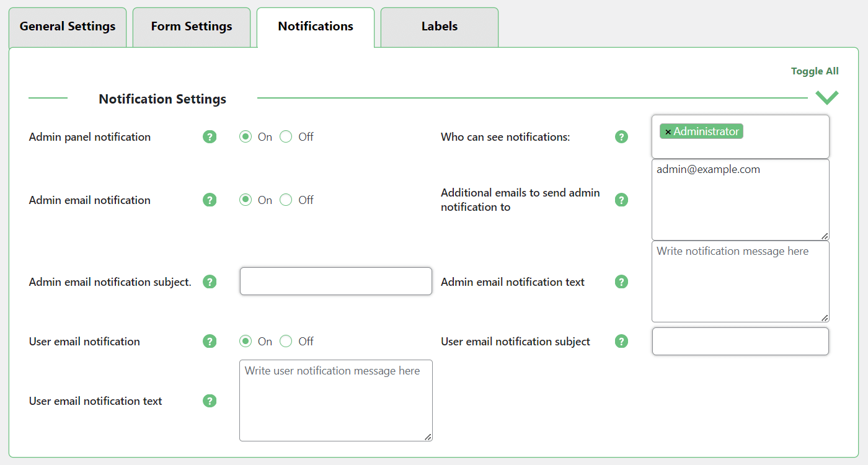Collapse the Notification Settings section chevron
The height and width of the screenshot is (465, 868).
(x=826, y=97)
